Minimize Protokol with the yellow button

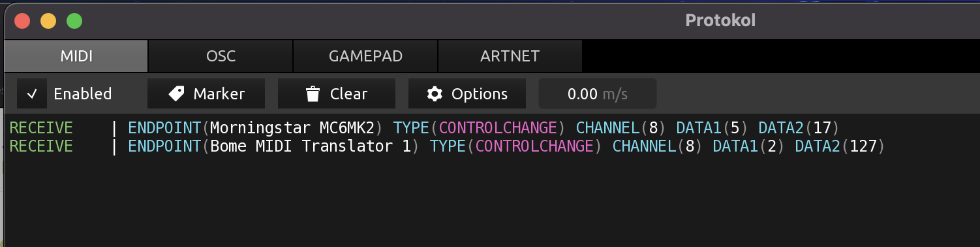[x=48, y=21]
